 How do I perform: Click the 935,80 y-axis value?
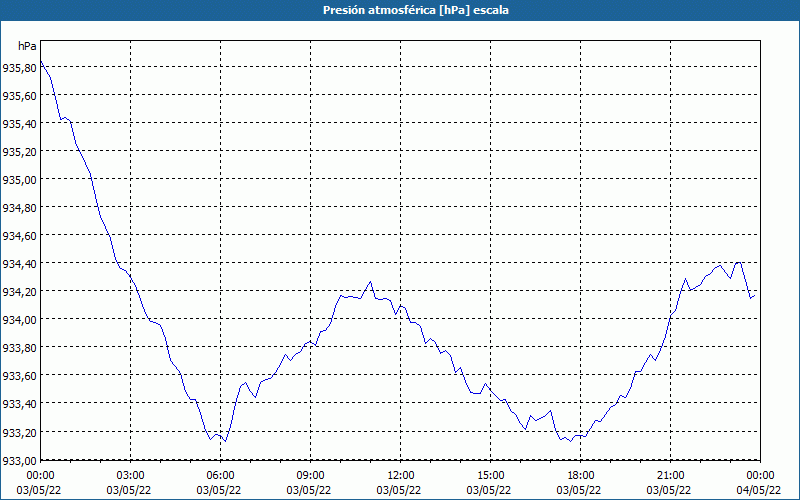[x=18, y=67]
